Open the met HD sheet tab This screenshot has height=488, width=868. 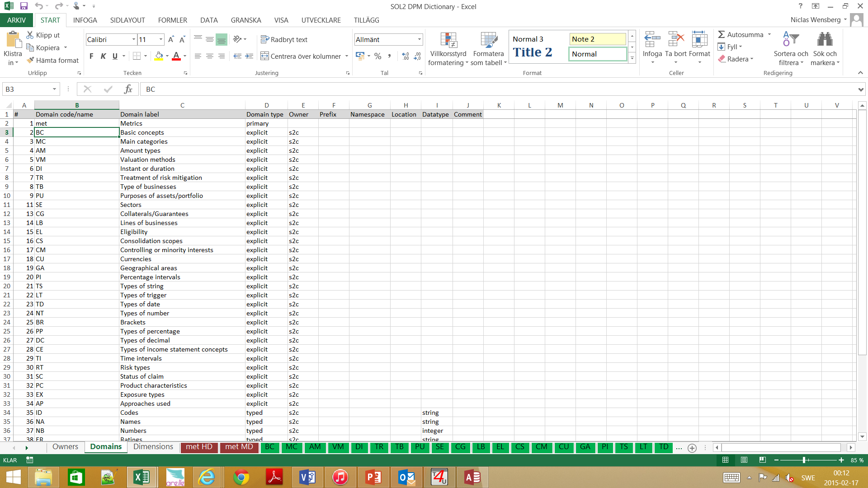[x=199, y=446]
